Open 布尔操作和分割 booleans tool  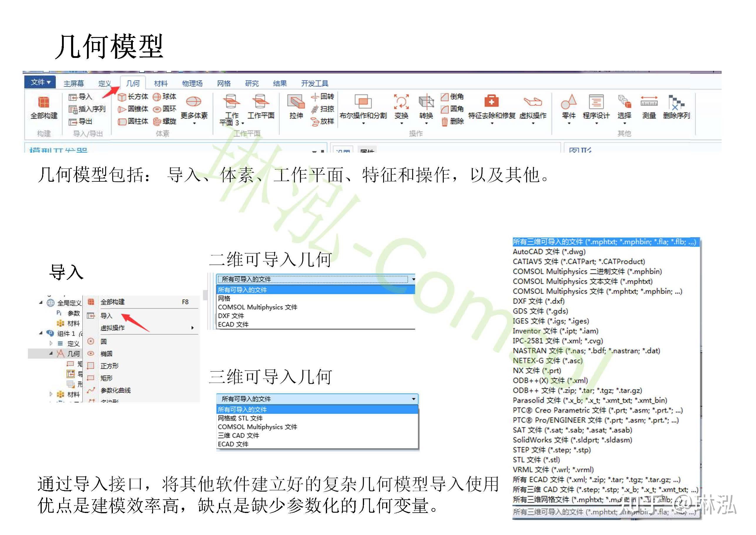coord(363,102)
